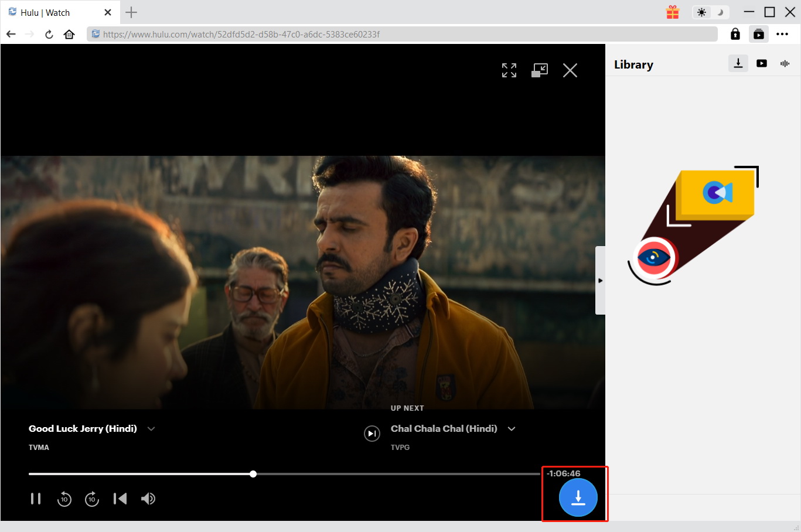The width and height of the screenshot is (801, 532).
Task: Restart video from the beginning
Action: [x=120, y=499]
